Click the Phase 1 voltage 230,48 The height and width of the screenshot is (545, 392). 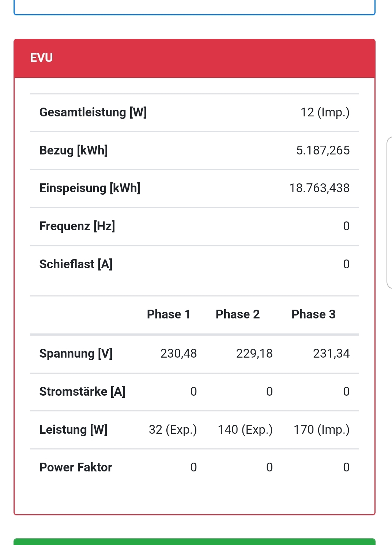tap(178, 354)
